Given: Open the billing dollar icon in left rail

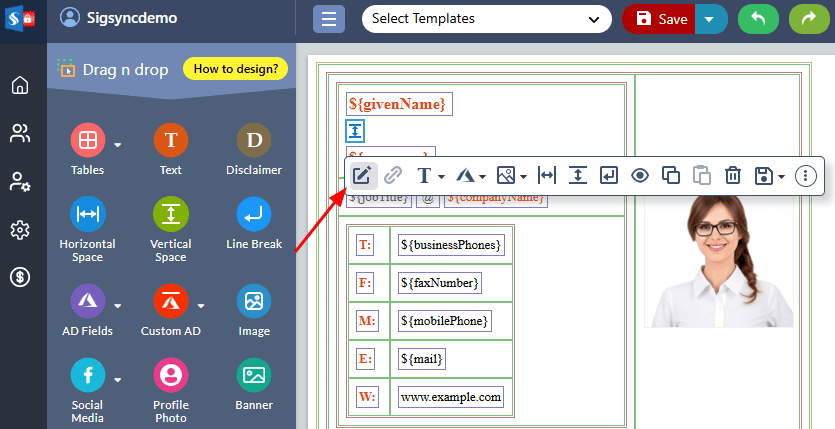Looking at the screenshot, I should (x=20, y=277).
